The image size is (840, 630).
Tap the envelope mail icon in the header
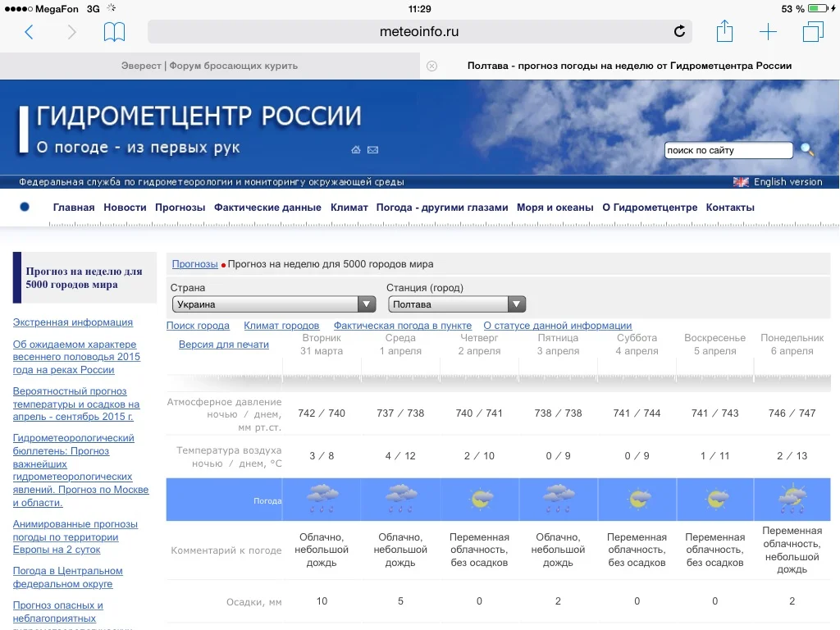tap(373, 150)
